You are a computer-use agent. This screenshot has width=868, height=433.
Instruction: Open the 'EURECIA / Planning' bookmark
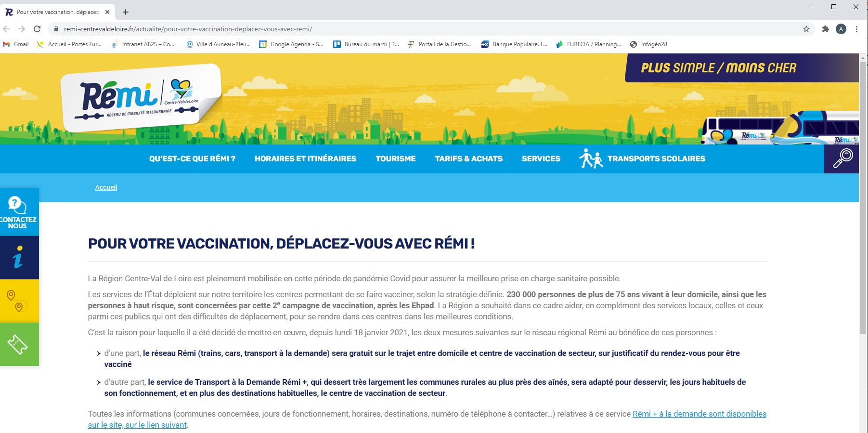click(588, 44)
